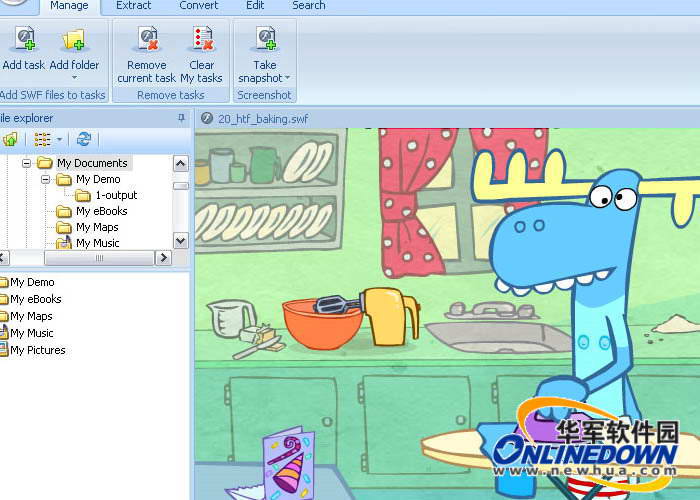This screenshot has width=700, height=500.
Task: Refresh the file explorer
Action: pyautogui.click(x=83, y=139)
